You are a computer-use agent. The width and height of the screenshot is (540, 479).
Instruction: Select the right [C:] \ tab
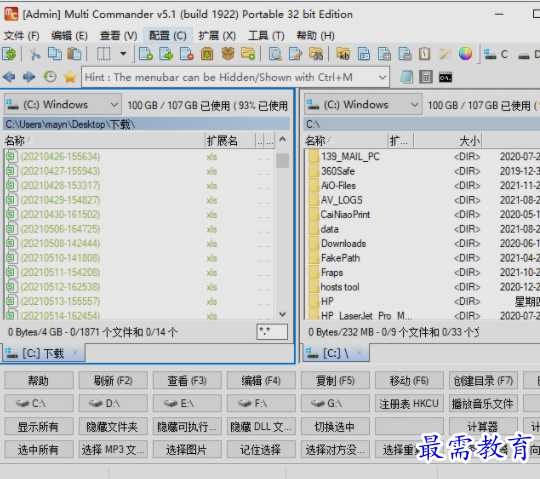tap(336, 353)
